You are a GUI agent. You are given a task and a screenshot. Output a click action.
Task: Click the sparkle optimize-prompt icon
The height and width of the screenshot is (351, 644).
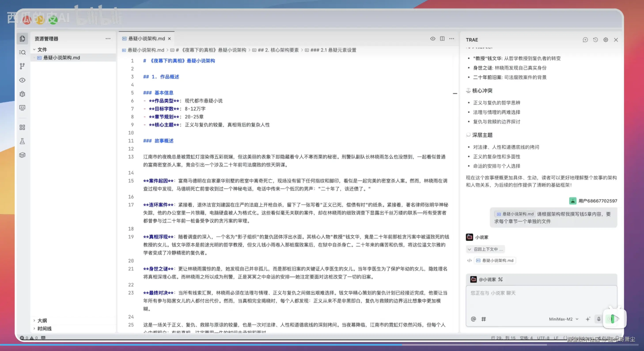point(588,319)
